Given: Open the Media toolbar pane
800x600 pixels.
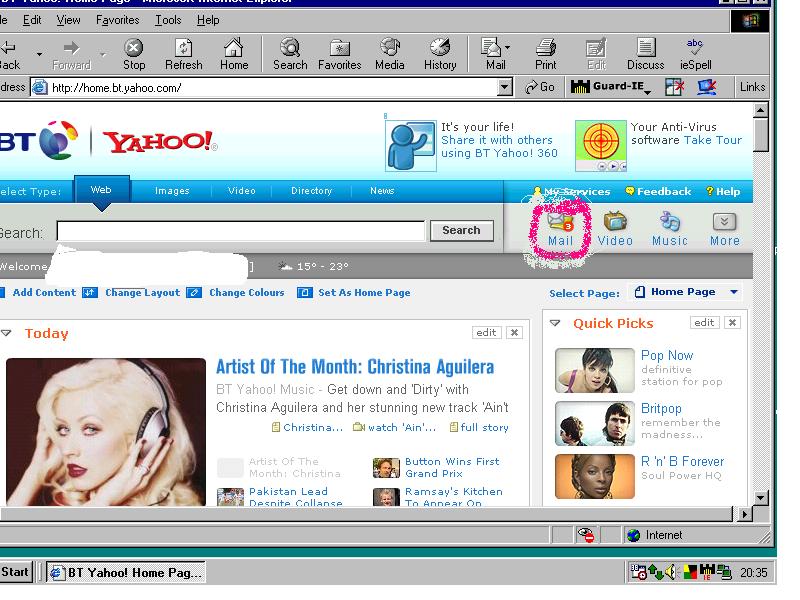Looking at the screenshot, I should click(390, 54).
